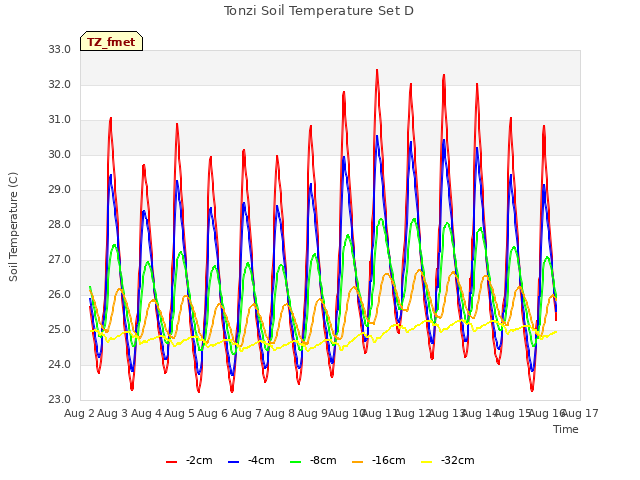Click the -32cm legend label
This screenshot has height=480, width=640.
coord(458,460)
